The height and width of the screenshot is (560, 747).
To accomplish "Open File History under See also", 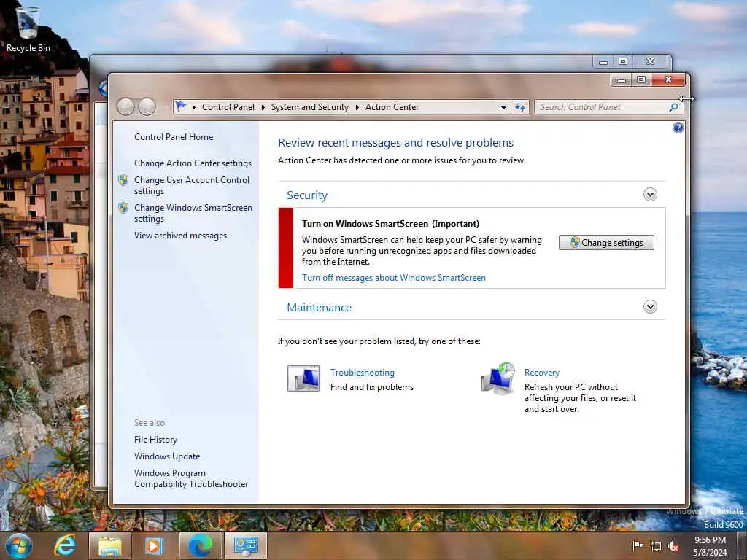I will click(155, 440).
